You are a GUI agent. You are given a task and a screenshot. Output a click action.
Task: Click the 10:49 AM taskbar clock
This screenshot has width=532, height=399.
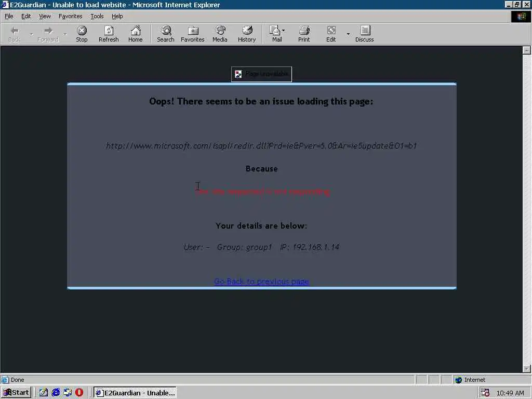(510, 393)
